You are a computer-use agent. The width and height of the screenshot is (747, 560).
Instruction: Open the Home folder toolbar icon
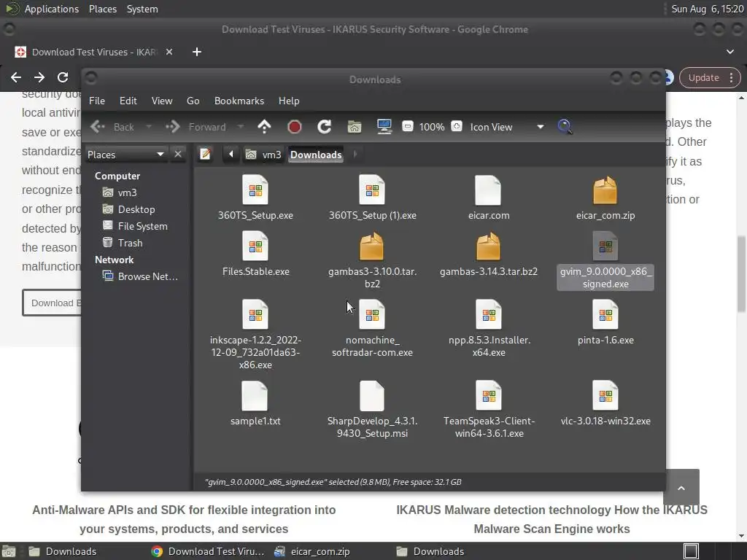click(354, 127)
